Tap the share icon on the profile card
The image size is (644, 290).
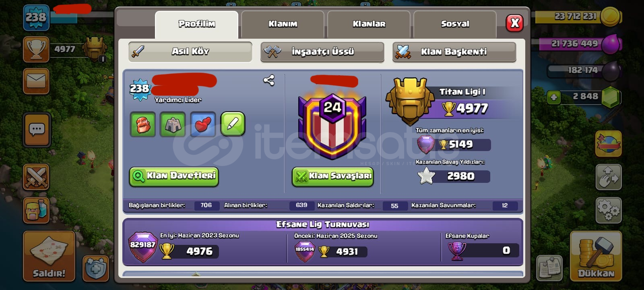[269, 80]
